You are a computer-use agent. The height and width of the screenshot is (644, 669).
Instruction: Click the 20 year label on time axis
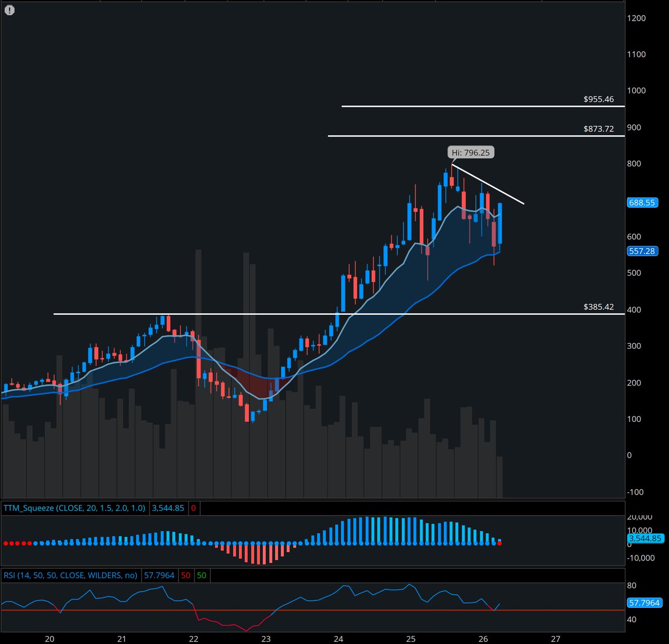pos(49,639)
